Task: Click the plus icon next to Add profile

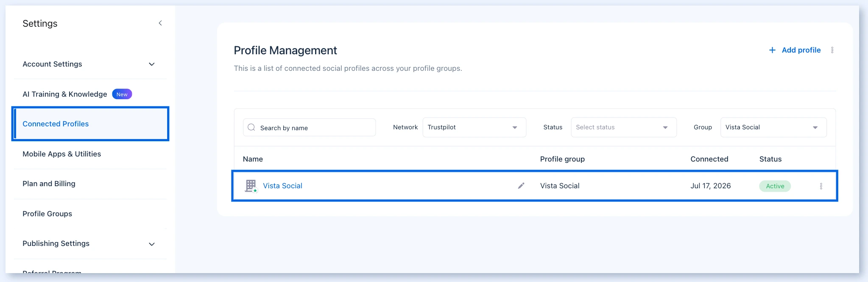Action: 772,50
